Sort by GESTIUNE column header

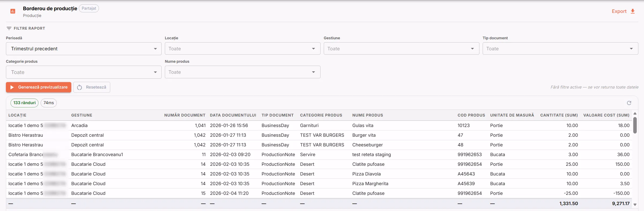click(x=82, y=115)
